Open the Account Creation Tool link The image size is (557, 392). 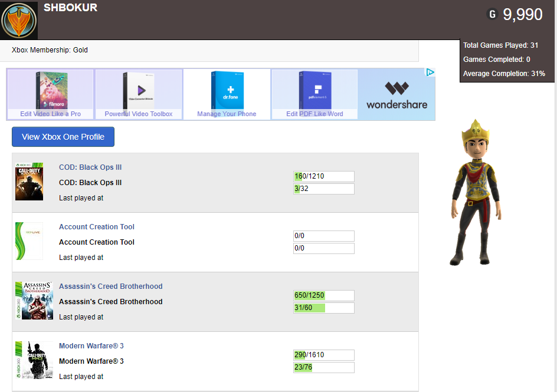[x=97, y=227]
